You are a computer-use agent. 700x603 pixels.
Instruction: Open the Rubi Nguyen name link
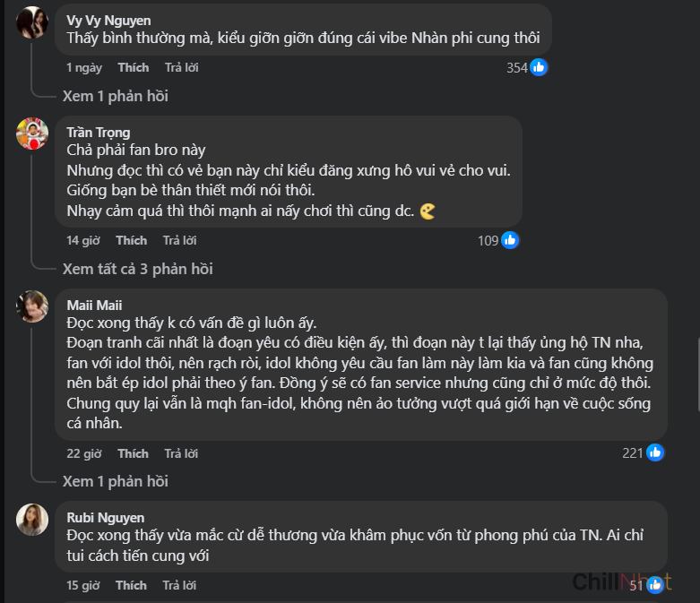click(x=105, y=517)
